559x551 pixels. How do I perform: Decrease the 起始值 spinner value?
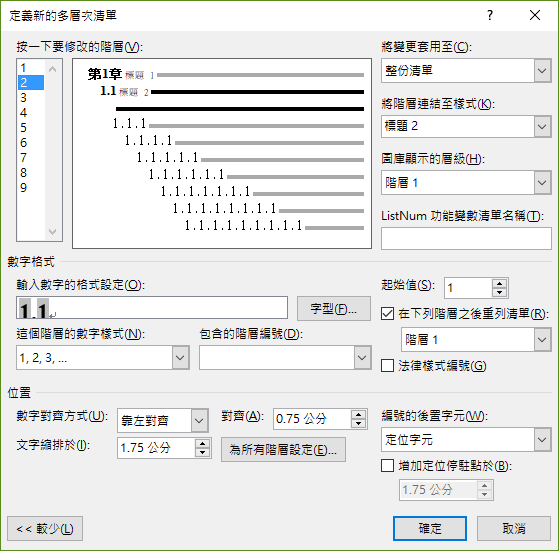[x=499, y=292]
